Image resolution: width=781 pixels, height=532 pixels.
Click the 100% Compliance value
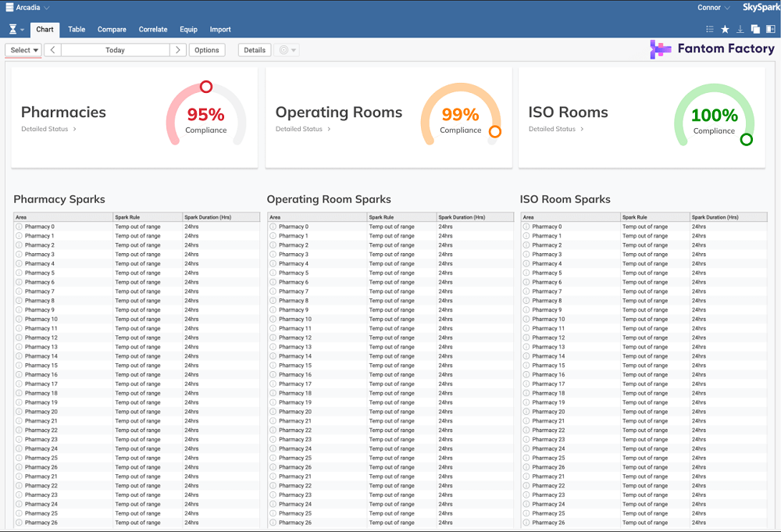click(x=715, y=115)
